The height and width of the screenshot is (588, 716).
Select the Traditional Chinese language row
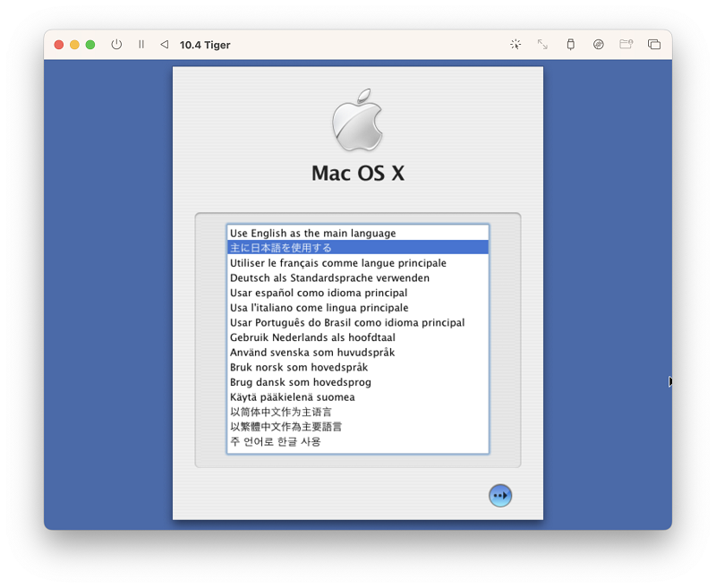tap(357, 427)
